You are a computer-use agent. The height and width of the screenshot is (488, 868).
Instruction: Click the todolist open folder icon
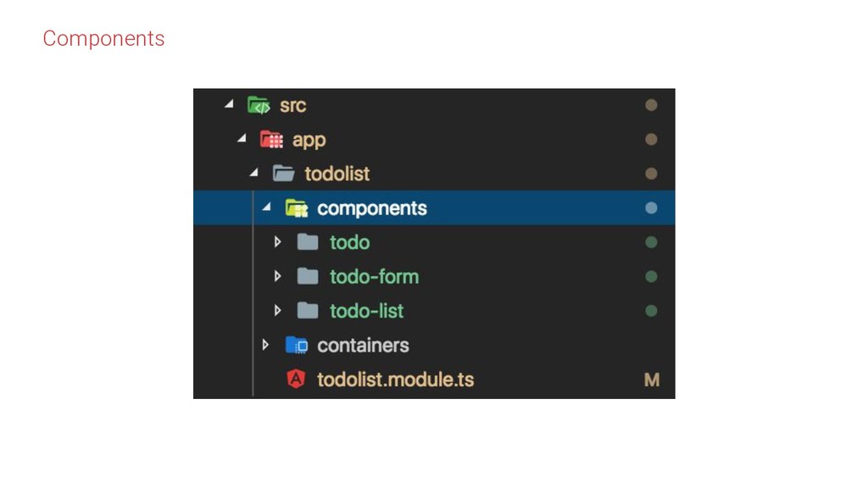283,174
